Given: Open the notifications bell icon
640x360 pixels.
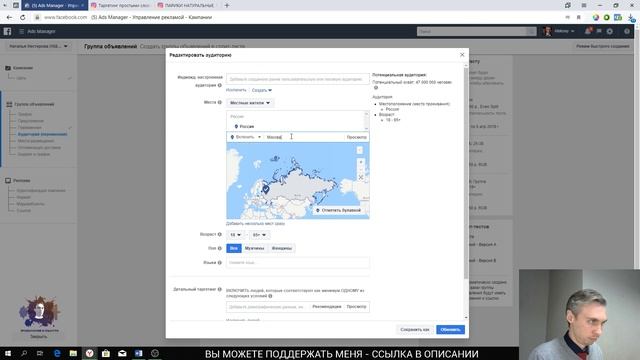Looking at the screenshot, I should coord(588,31).
